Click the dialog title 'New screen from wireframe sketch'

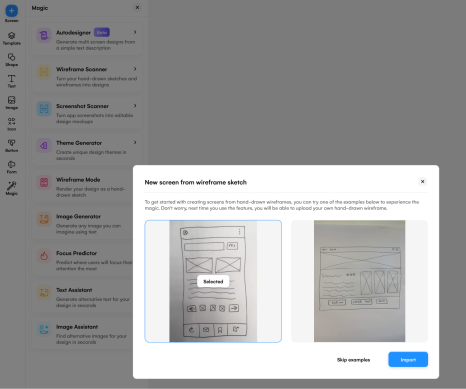click(196, 182)
